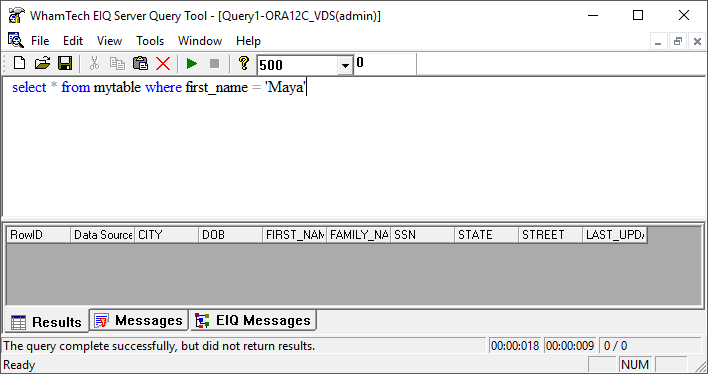Click the Ready status text

[x=19, y=365]
